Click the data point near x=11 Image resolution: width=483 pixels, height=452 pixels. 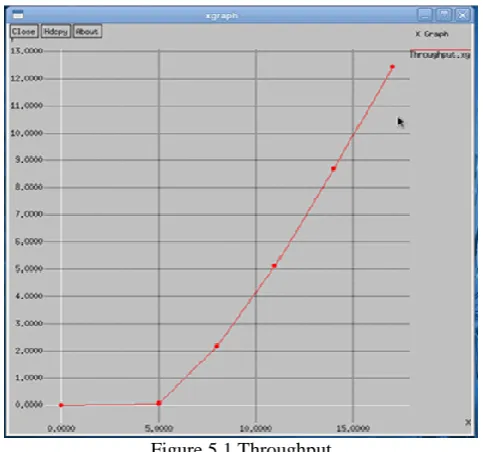[x=274, y=266]
